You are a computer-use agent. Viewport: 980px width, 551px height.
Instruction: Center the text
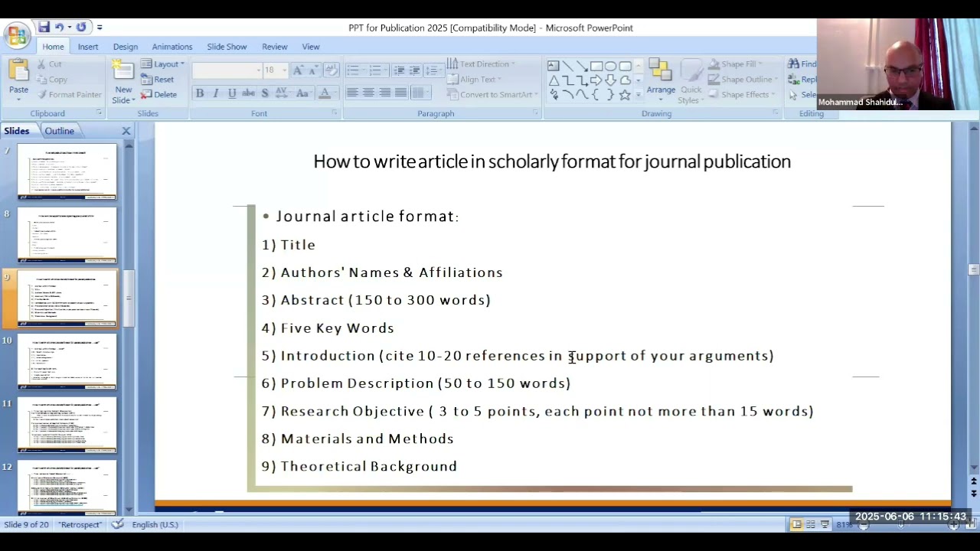pyautogui.click(x=368, y=93)
